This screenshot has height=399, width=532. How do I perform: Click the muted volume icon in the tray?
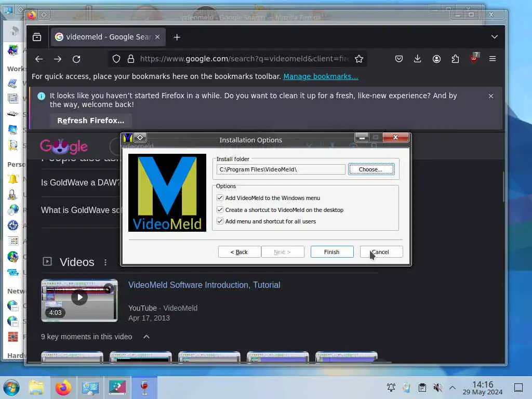pos(437,388)
